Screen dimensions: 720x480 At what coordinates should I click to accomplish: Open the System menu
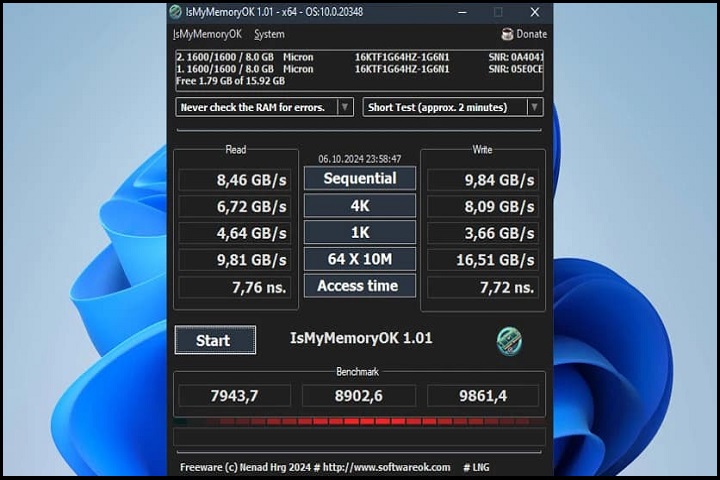[269, 34]
